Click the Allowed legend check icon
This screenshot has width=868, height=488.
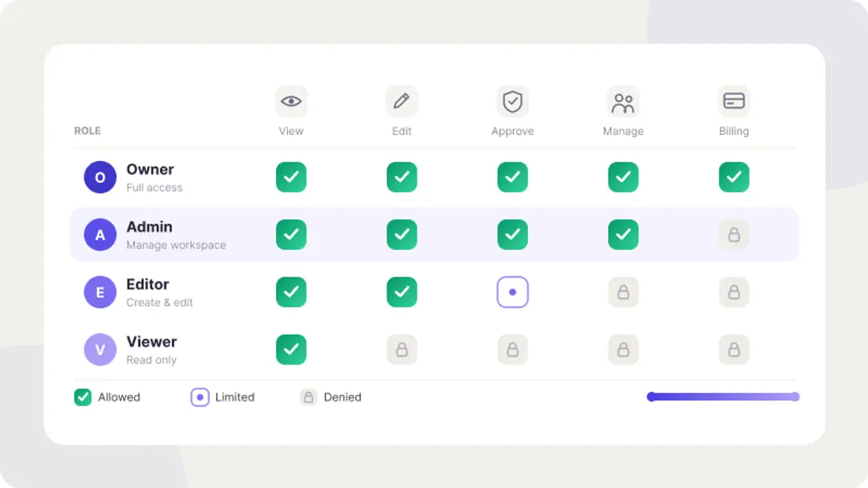pyautogui.click(x=83, y=397)
